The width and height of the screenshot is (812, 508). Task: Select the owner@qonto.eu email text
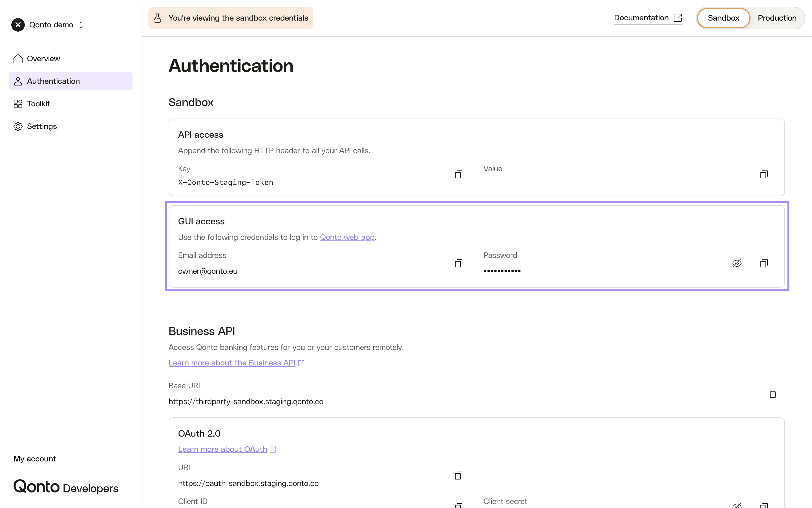tap(208, 271)
